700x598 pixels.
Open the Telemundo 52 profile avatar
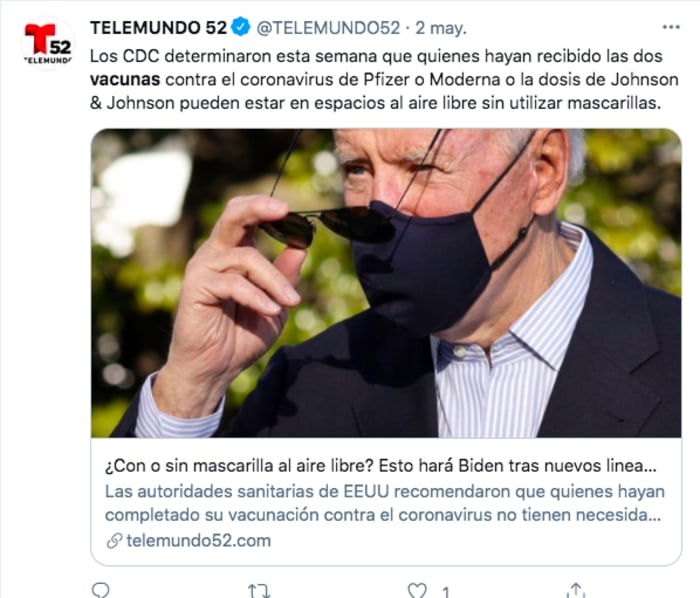coord(47,44)
